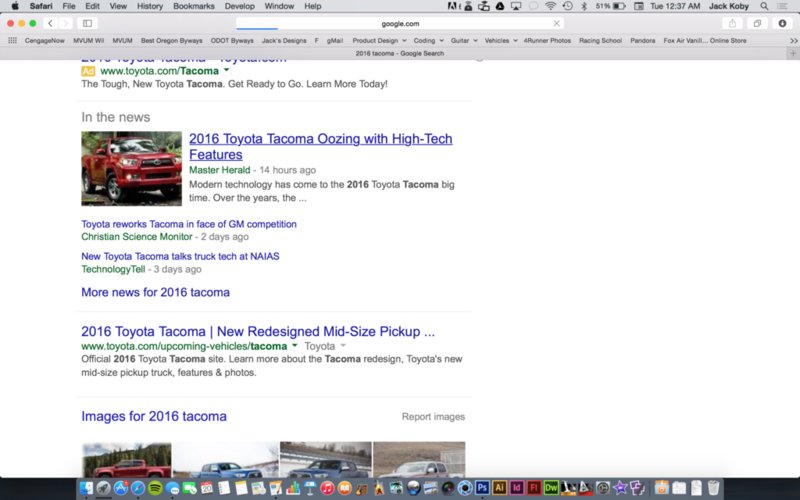
Task: Open the Window menu
Action: click(x=279, y=6)
